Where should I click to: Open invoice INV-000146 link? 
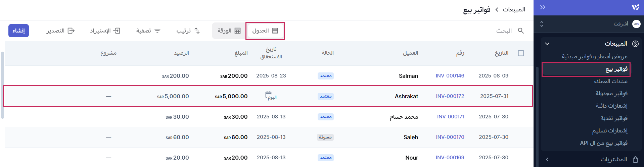point(450,76)
